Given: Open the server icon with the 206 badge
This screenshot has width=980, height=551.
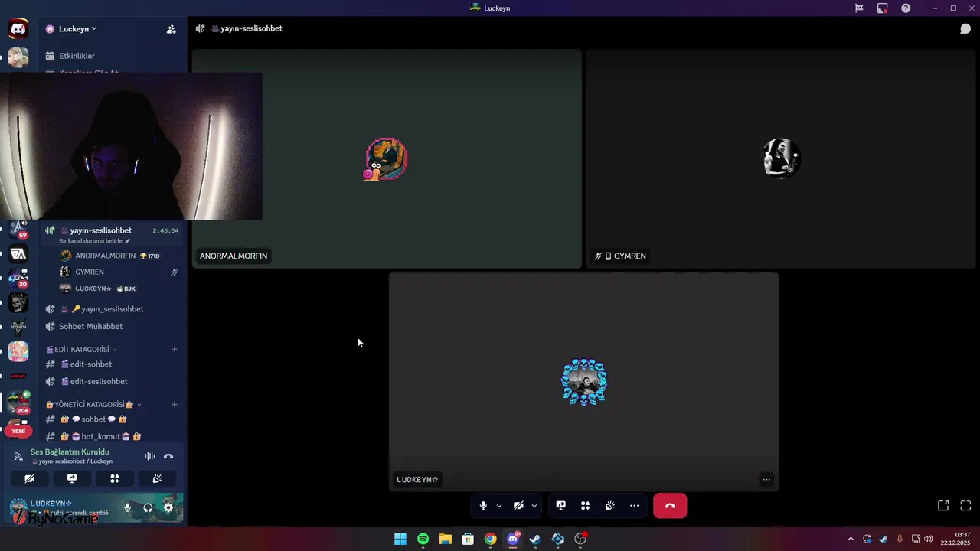Looking at the screenshot, I should [x=18, y=401].
